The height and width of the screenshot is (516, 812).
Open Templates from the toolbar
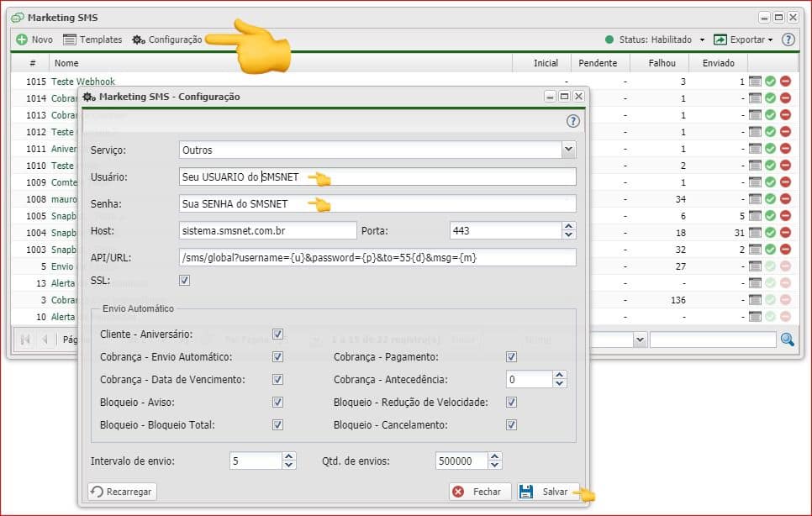92,39
